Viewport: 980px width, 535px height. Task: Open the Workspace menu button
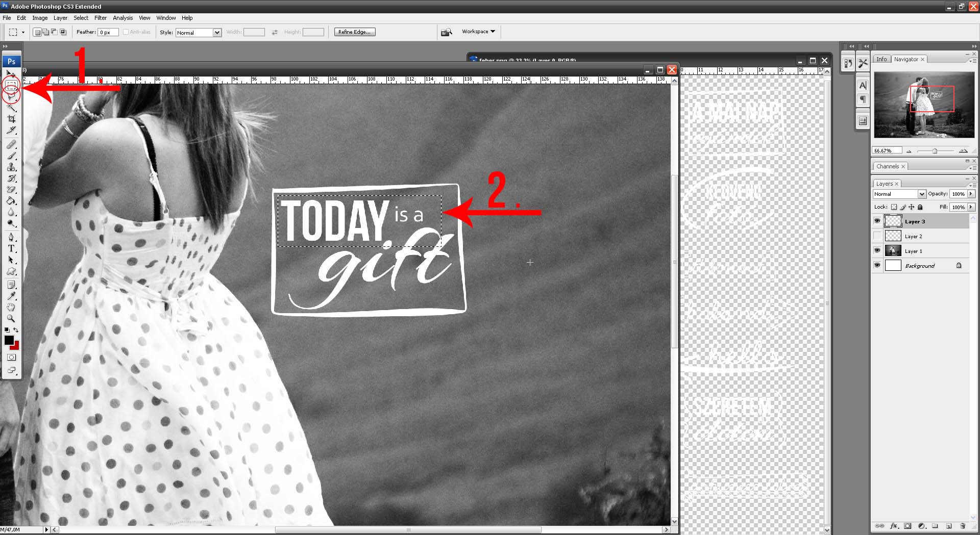[478, 32]
